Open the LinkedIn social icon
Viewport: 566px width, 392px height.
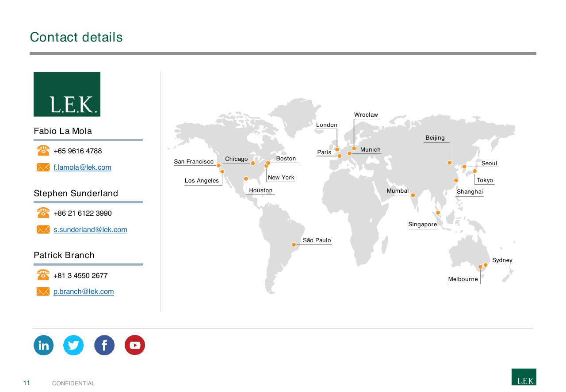pyautogui.click(x=43, y=345)
